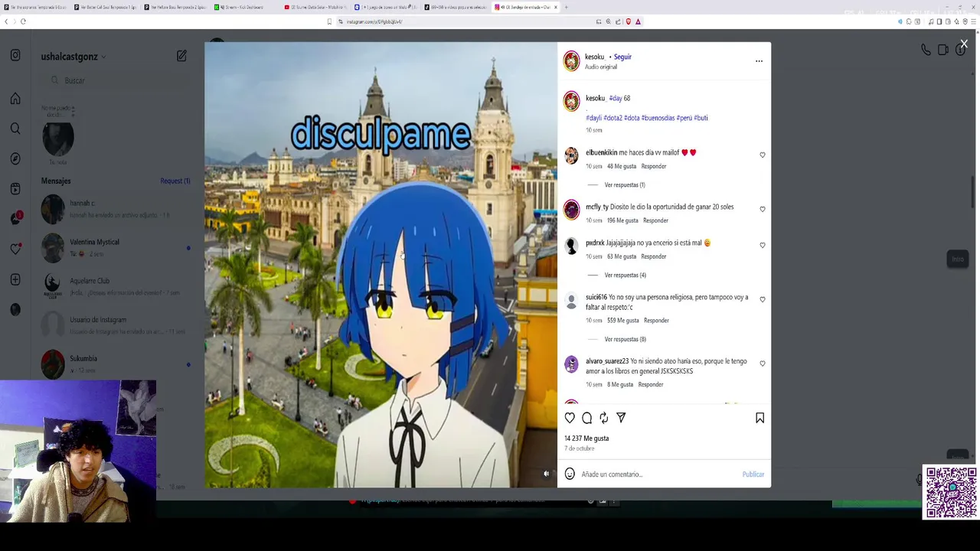Screen dimensions: 980x551
Task: Reload the page with the refresh icon
Action: point(23,21)
